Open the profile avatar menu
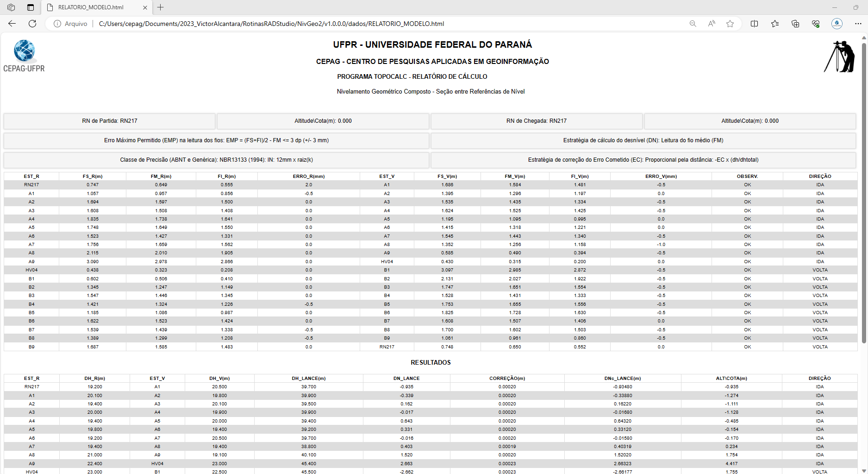Image resolution: width=868 pixels, height=474 pixels. [x=837, y=24]
